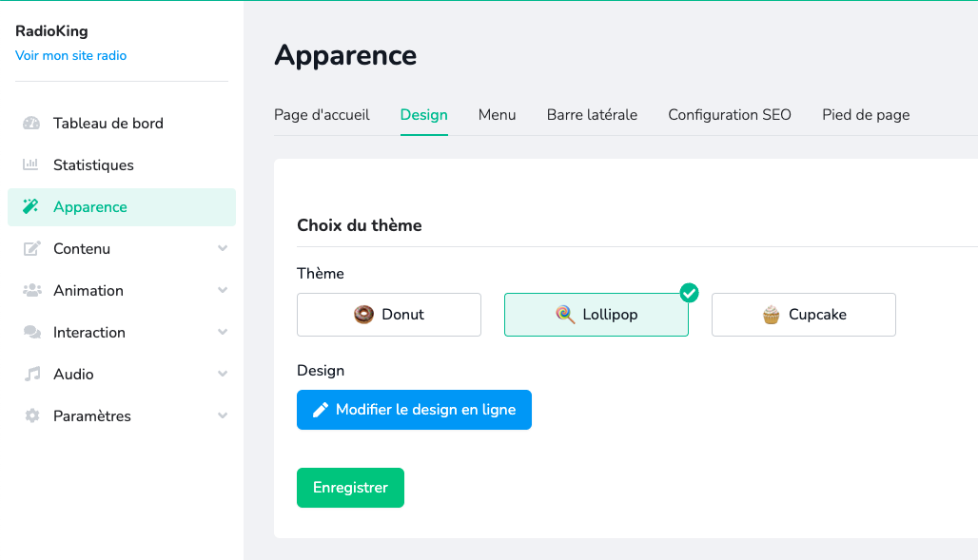Switch to the Page d'accueil tab

pos(322,115)
